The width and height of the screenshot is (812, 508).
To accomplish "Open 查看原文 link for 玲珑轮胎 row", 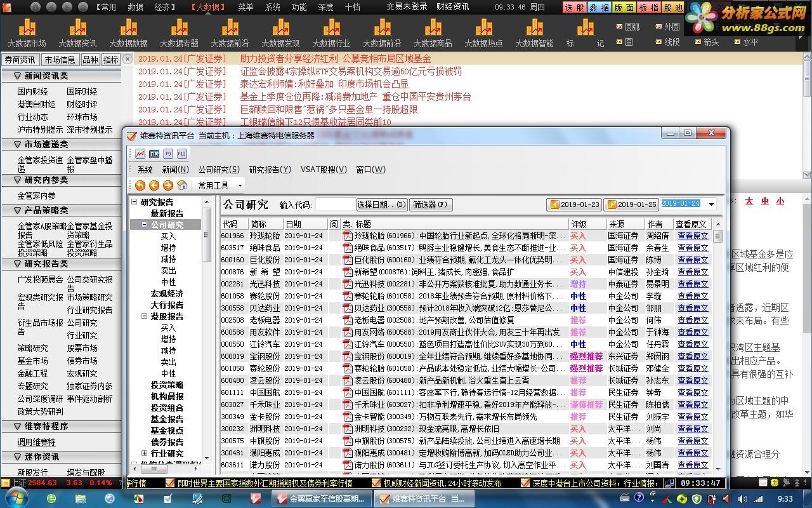I will coord(693,236).
